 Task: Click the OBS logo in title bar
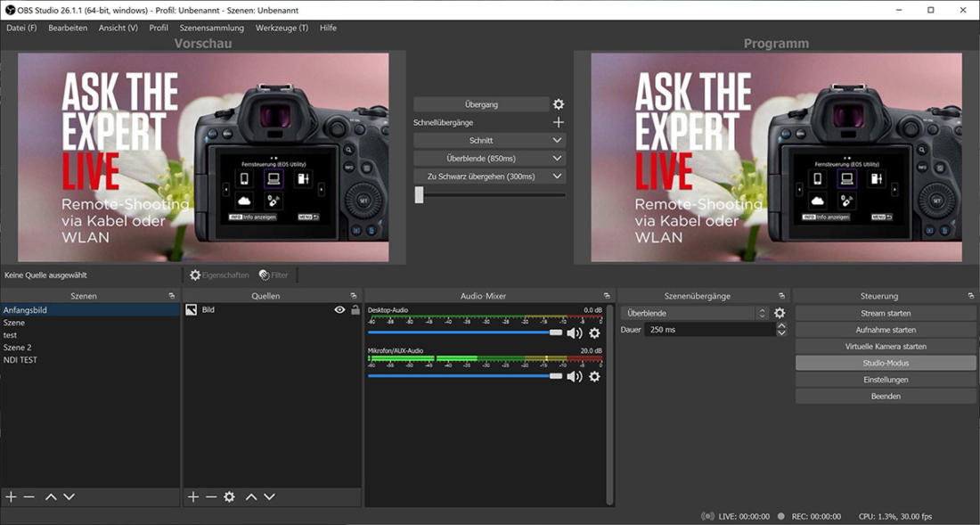coord(10,10)
